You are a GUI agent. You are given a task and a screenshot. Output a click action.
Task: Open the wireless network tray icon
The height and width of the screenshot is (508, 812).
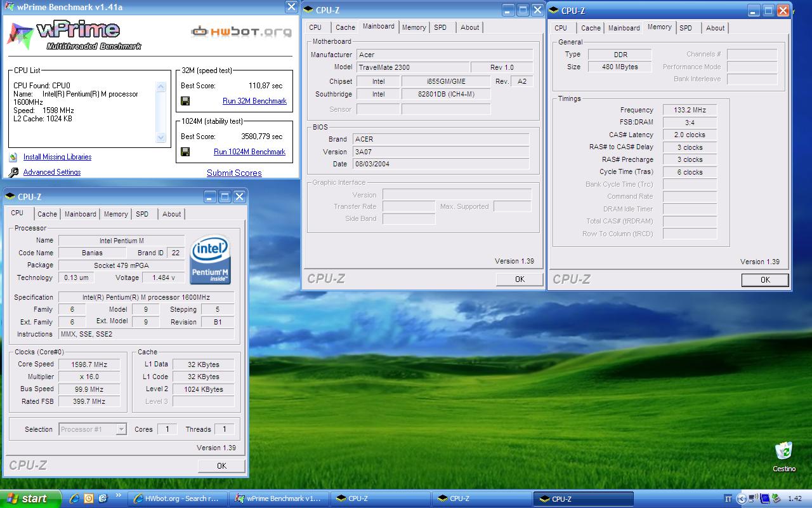point(753,498)
